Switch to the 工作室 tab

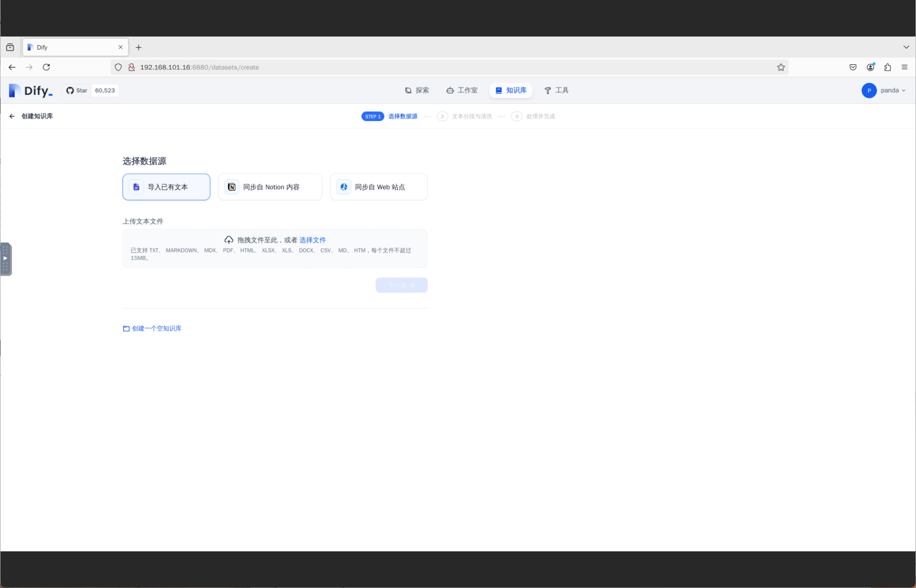pos(462,90)
